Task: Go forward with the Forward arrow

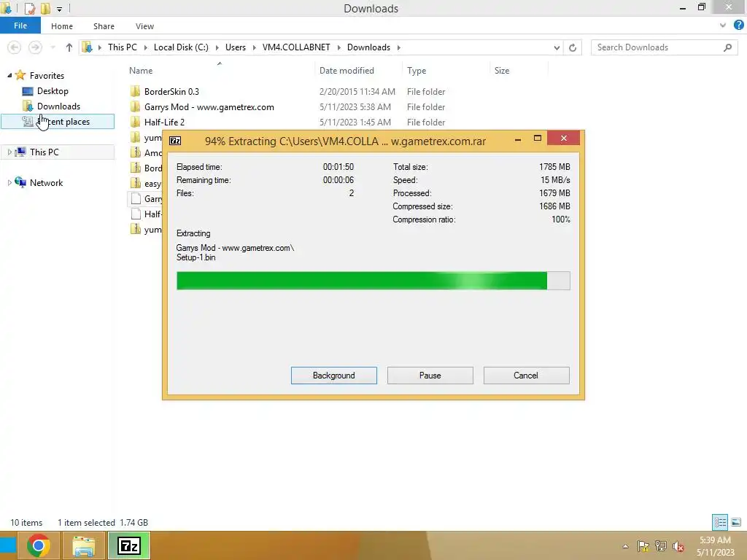Action: (35, 47)
